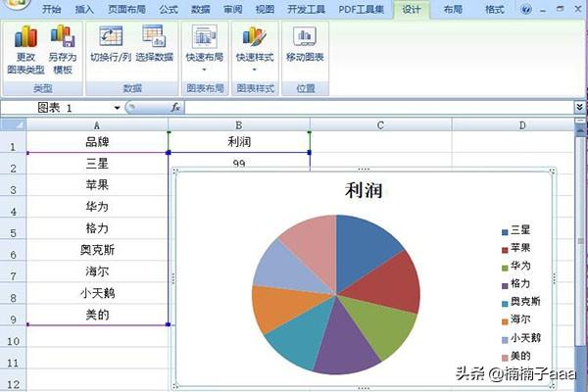Switch to the 布局 chart tools tab
588x392 pixels.
[453, 9]
